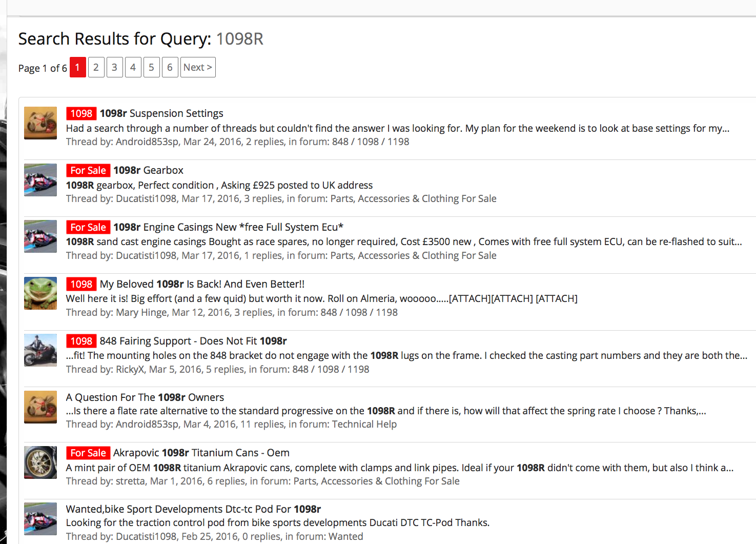The height and width of the screenshot is (544, 756).
Task: Open the 1098r Suspension Settings thread
Action: coord(161,113)
